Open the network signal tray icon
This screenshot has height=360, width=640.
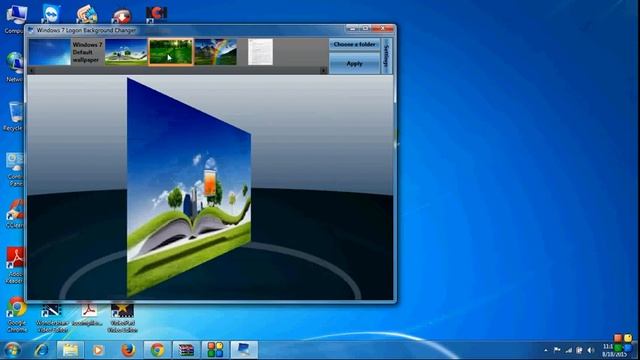pyautogui.click(x=569, y=350)
